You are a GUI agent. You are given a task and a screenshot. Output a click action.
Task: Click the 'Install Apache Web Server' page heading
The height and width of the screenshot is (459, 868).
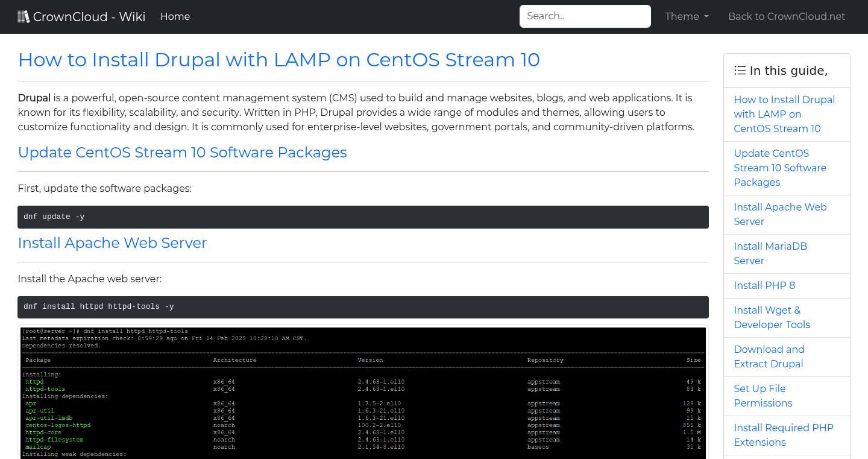[x=112, y=243]
